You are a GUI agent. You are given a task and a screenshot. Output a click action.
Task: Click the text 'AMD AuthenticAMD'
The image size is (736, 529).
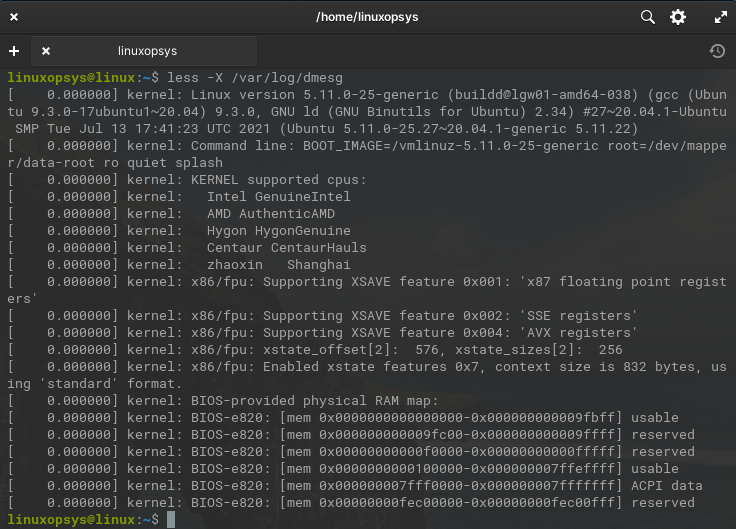271,214
